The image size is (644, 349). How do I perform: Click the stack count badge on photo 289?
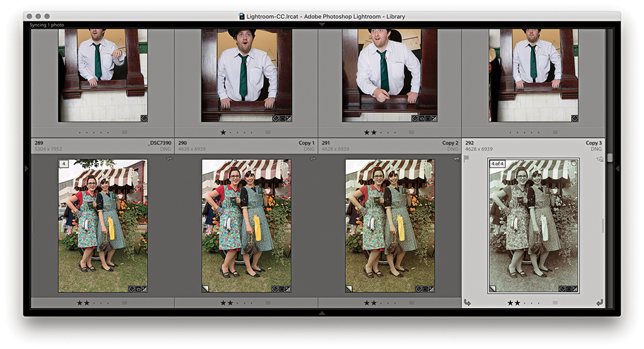[64, 164]
